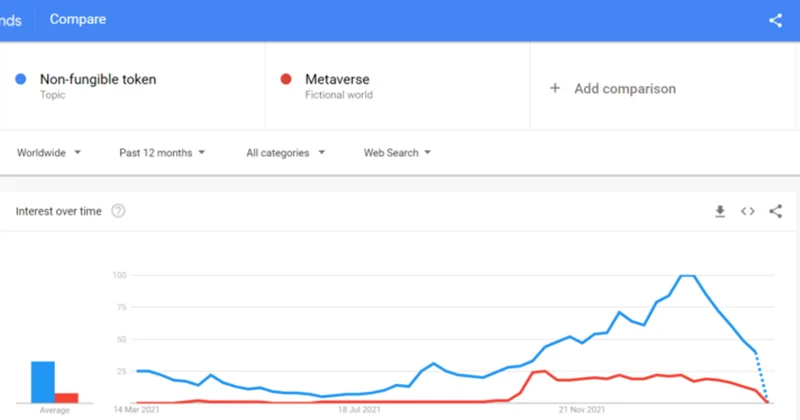Image resolution: width=800 pixels, height=420 pixels.
Task: Open help icon beside Interest over time
Action: coord(118,211)
